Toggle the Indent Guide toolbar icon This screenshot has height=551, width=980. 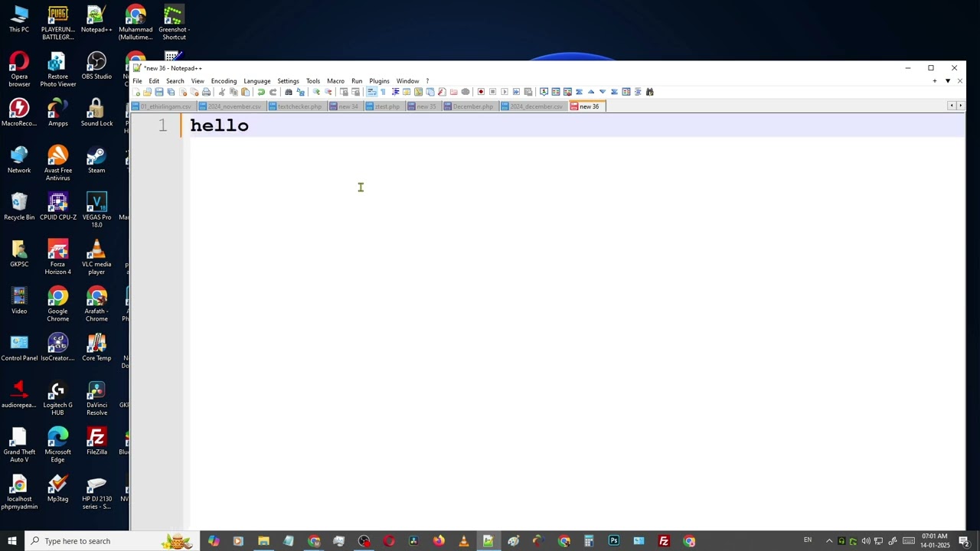[395, 92]
